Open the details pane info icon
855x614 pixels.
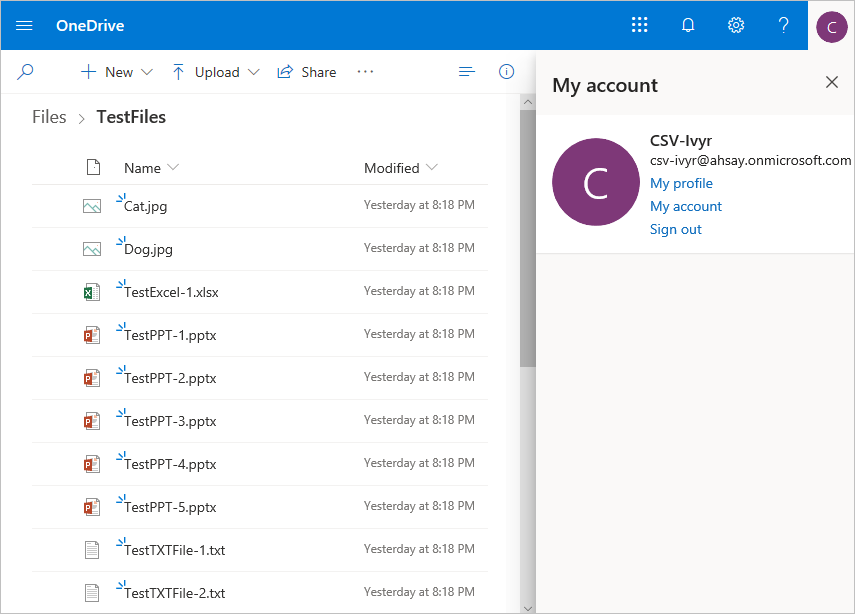tap(506, 72)
